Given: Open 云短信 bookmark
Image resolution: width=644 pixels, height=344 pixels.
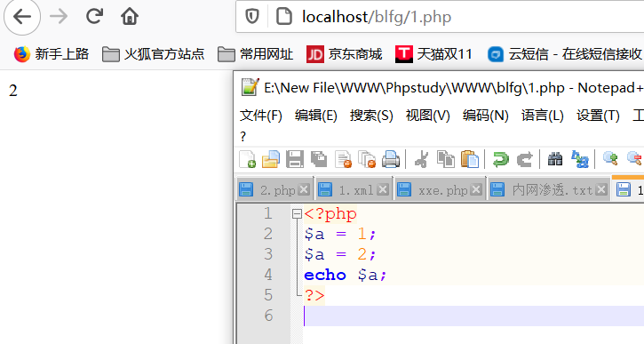Looking at the screenshot, I should pos(565,54).
